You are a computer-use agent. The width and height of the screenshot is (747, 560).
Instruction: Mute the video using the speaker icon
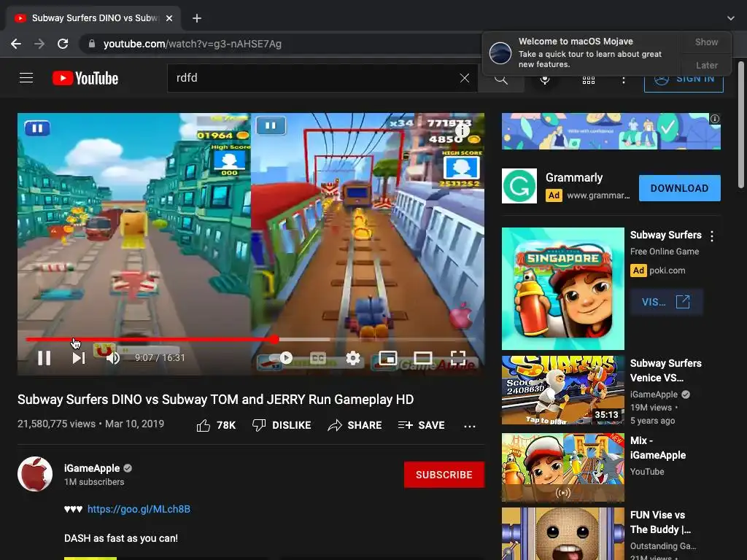(x=113, y=358)
